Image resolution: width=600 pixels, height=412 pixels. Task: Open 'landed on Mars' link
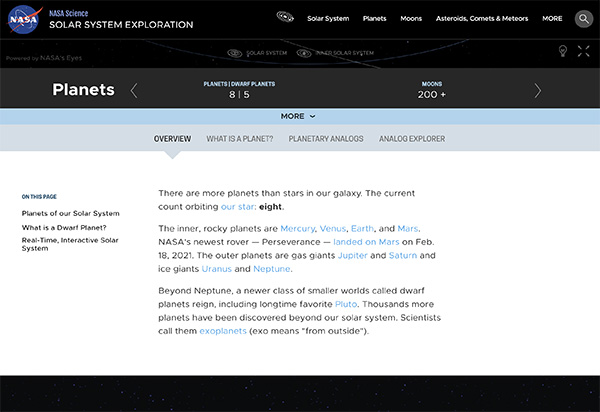(366, 242)
